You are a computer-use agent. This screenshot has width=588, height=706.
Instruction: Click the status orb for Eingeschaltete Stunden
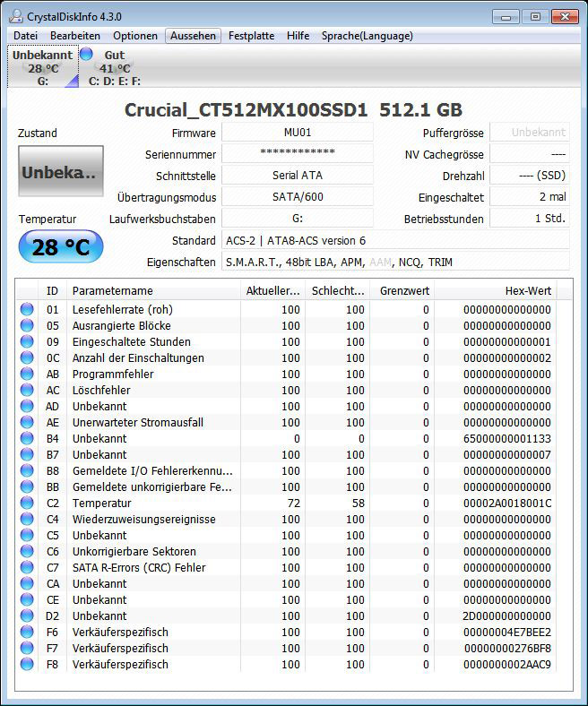tap(27, 341)
